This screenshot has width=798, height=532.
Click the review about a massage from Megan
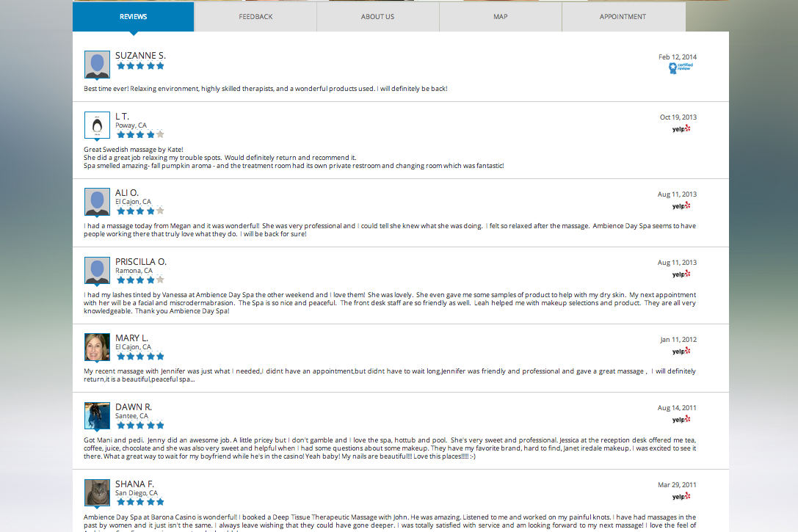click(x=390, y=230)
